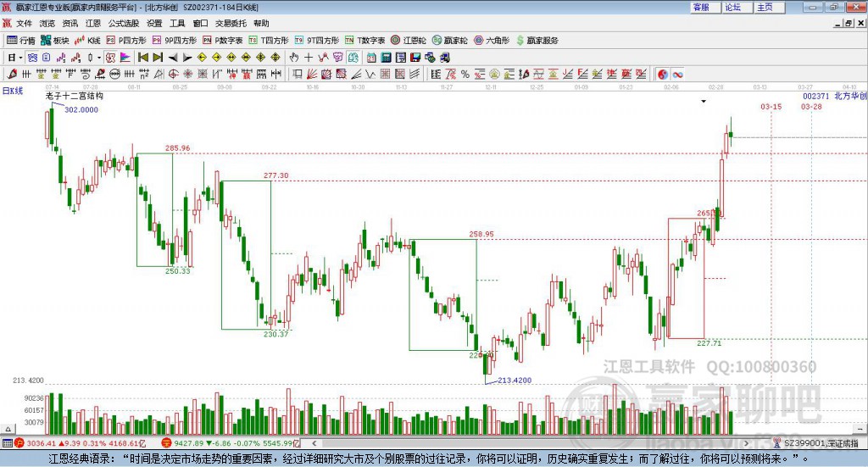Screen dimensions: 868x467
Task: Switch to the K线 chart view
Action: 87,41
